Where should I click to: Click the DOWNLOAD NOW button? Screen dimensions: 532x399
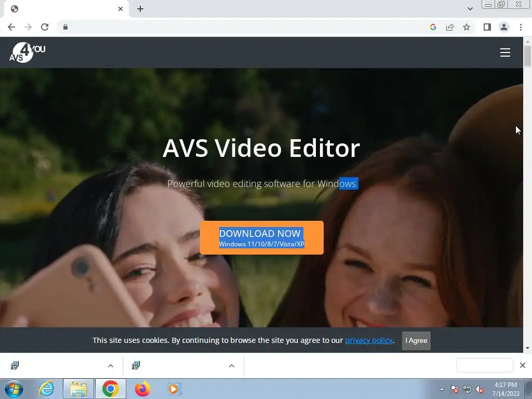[262, 237]
